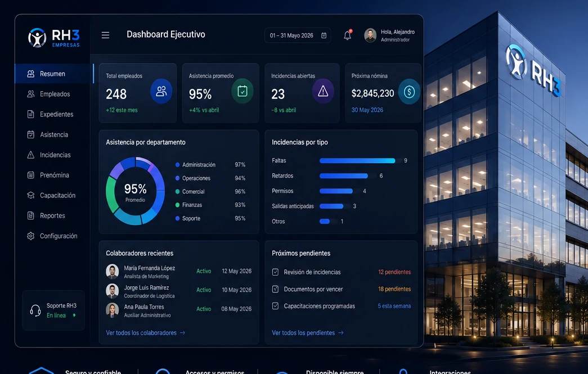
Task: Click Jorge Luis Ramirez's photo
Action: pos(112,291)
